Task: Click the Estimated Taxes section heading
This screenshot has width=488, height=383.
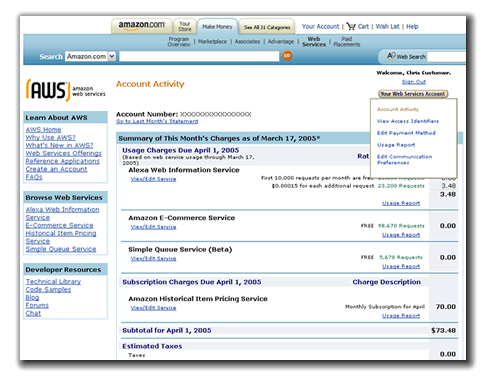Action: pyautogui.click(x=152, y=346)
